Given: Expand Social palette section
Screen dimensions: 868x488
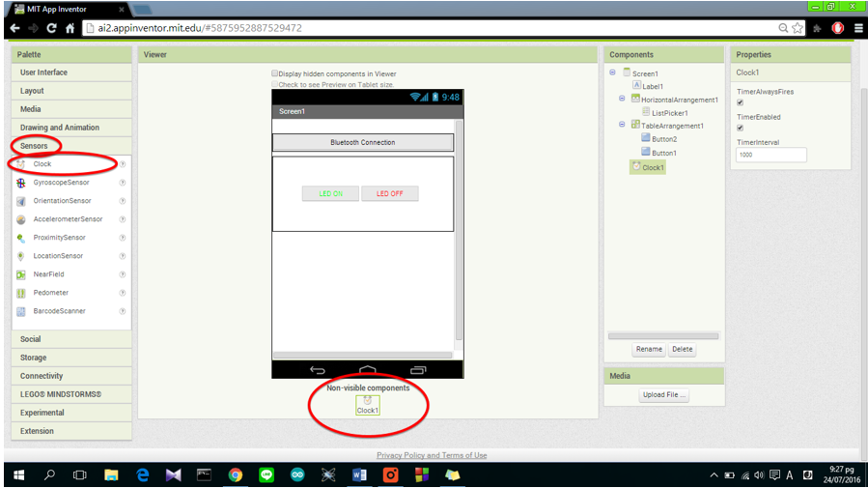Looking at the screenshot, I should click(x=71, y=339).
